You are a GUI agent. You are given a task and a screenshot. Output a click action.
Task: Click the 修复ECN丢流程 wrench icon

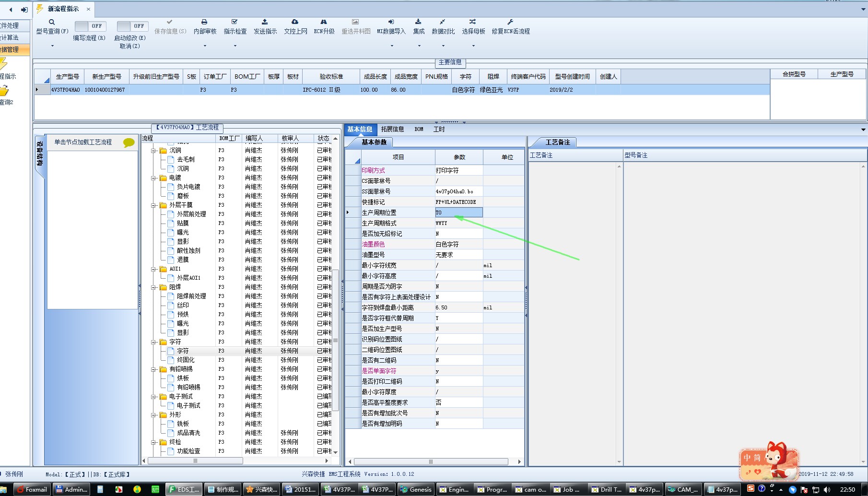[x=510, y=22]
